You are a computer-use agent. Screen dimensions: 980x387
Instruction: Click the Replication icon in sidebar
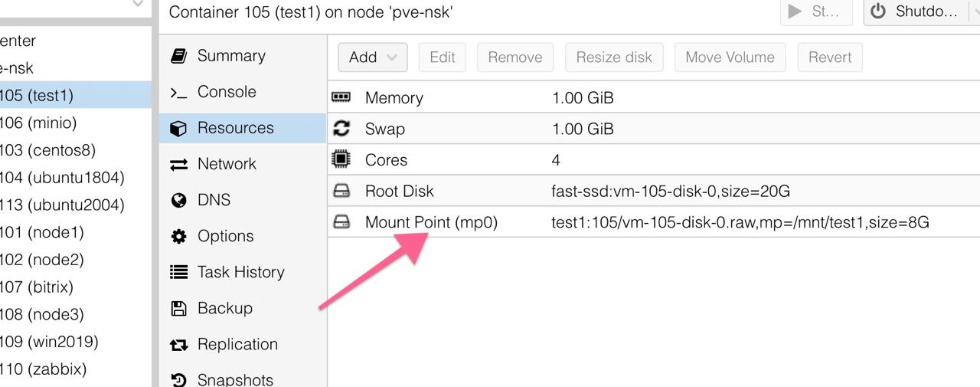coord(178,345)
